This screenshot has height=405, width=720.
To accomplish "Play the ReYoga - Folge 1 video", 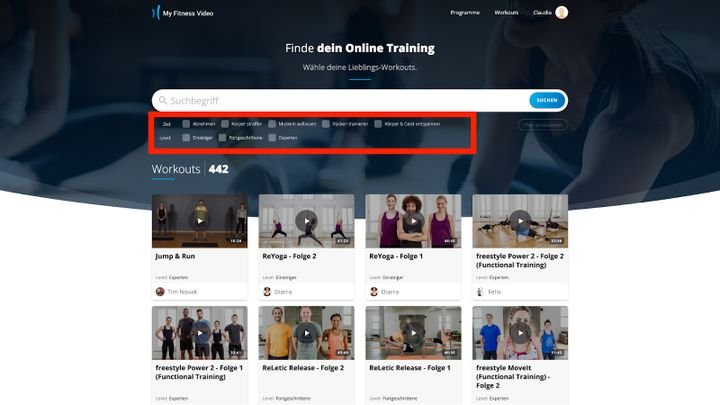I will tap(413, 221).
